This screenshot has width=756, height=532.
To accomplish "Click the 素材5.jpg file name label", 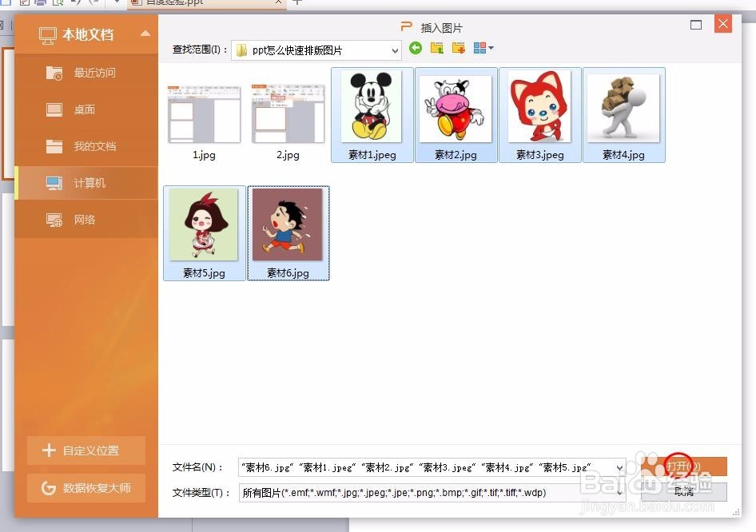I will (204, 272).
